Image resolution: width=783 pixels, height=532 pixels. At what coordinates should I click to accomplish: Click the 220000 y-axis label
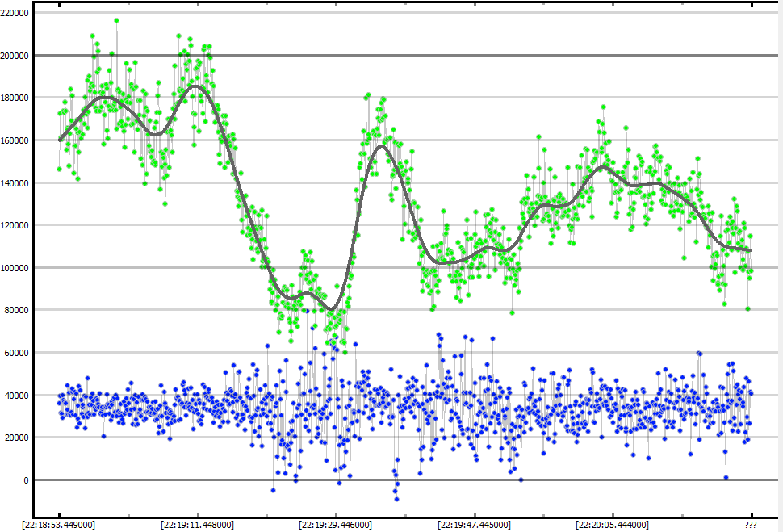coord(16,14)
